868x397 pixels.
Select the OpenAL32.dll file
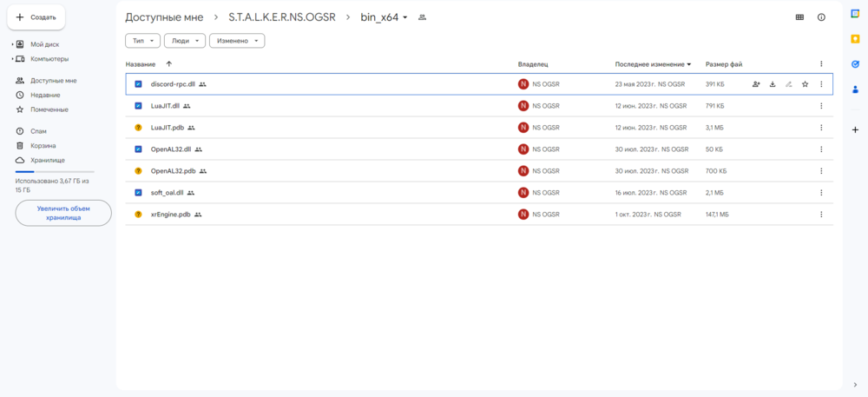coord(479,149)
